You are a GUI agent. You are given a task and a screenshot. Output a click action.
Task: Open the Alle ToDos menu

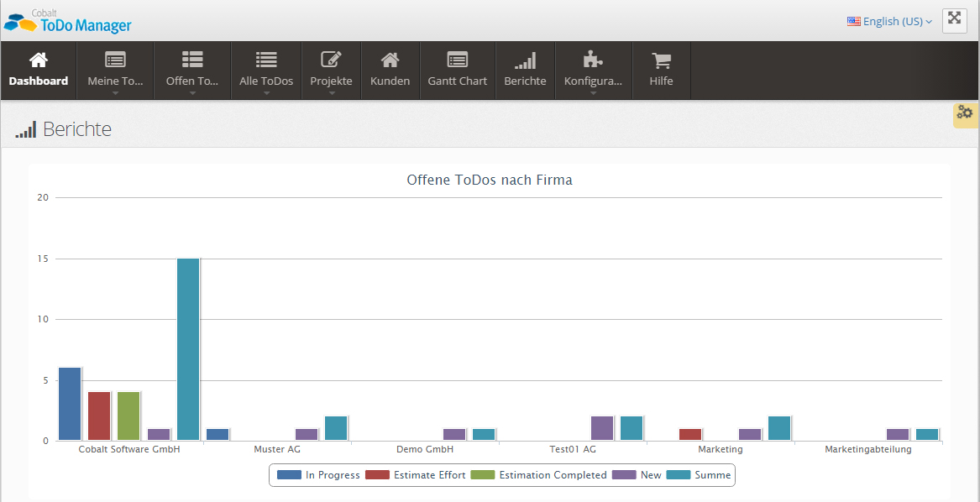[x=266, y=71]
